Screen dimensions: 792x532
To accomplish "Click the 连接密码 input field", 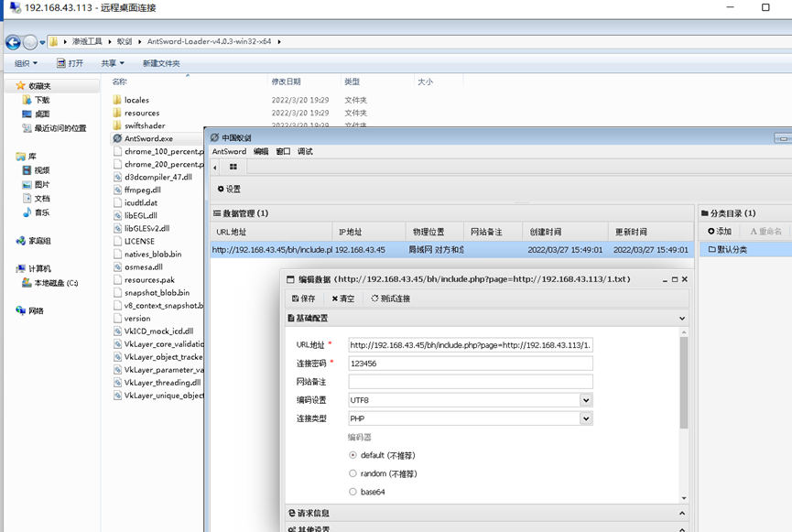I will [471, 364].
